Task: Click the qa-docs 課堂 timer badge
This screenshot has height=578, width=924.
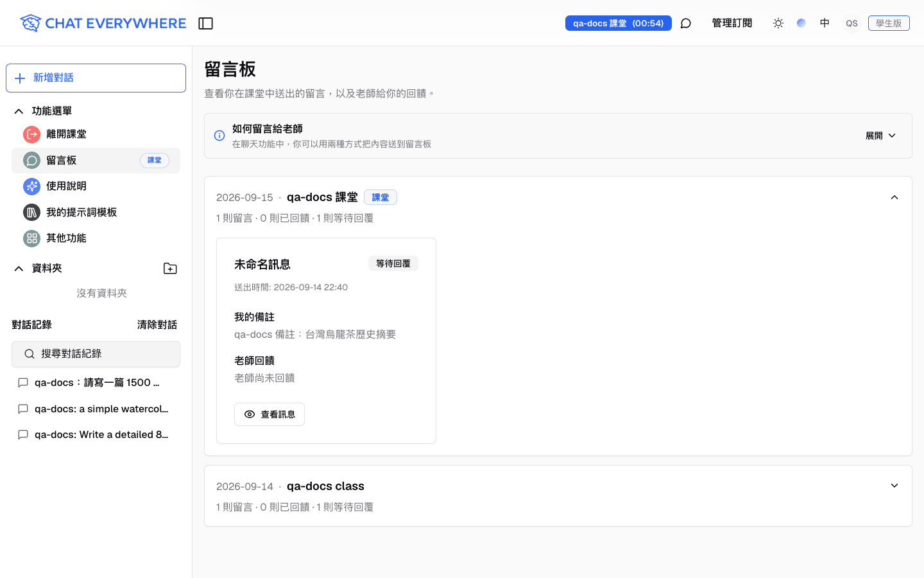Action: [619, 23]
